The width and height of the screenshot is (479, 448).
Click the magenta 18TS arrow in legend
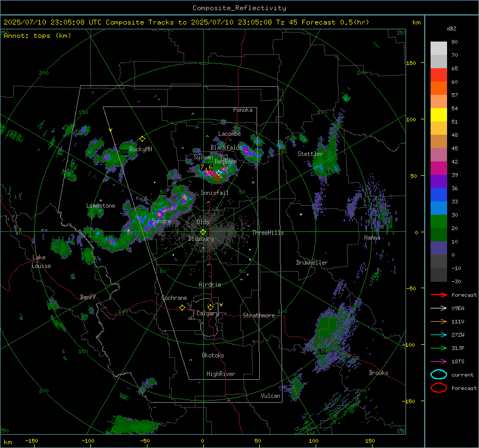pos(439,362)
